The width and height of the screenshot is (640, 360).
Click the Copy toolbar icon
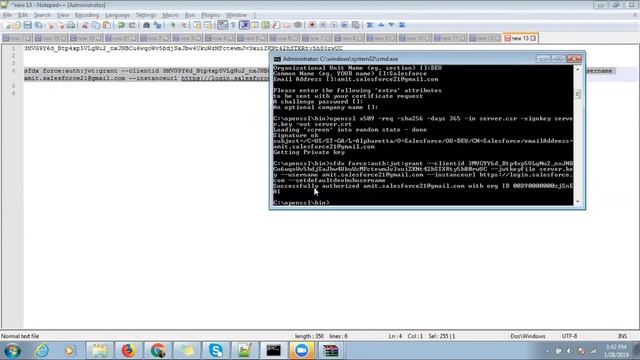(x=96, y=25)
